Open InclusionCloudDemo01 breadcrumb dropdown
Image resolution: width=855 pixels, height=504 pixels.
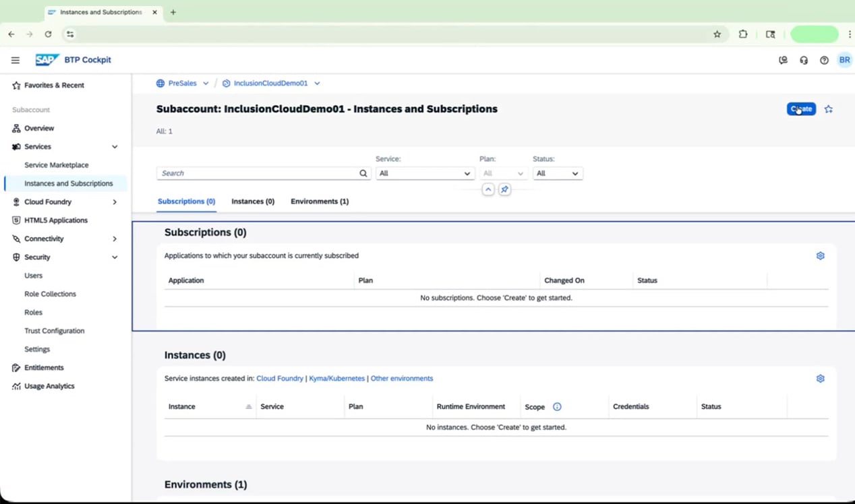coord(317,84)
